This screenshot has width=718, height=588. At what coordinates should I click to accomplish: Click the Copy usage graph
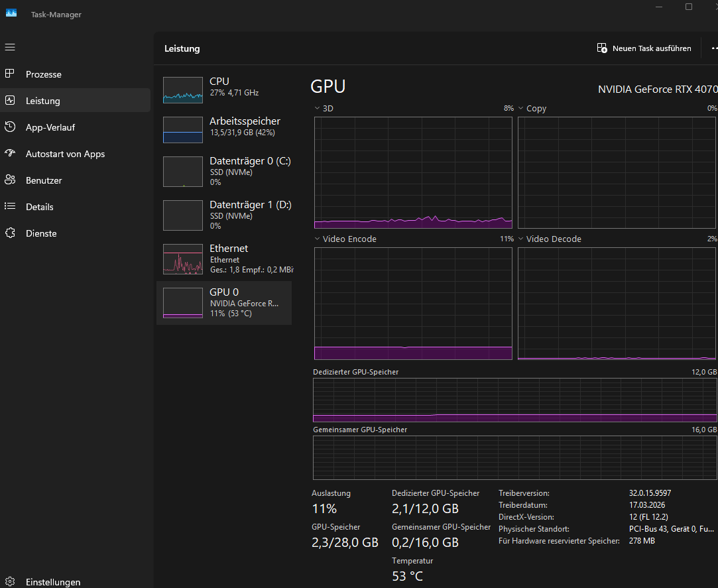(x=617, y=172)
